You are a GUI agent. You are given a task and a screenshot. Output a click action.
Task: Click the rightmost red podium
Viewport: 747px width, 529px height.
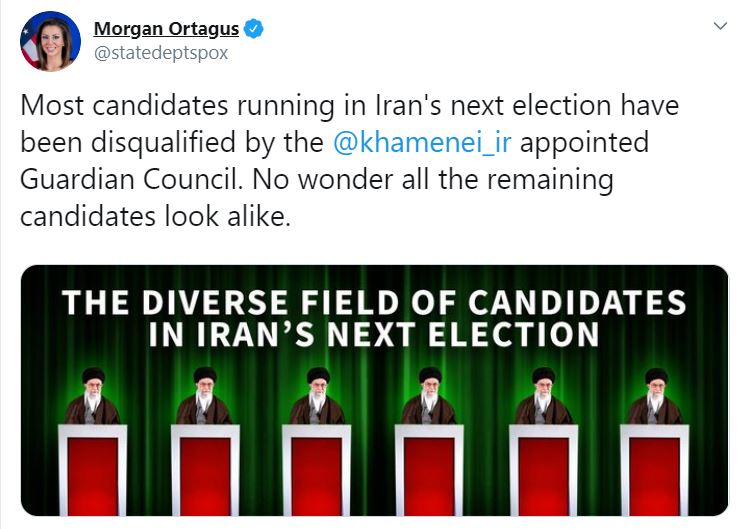655,470
